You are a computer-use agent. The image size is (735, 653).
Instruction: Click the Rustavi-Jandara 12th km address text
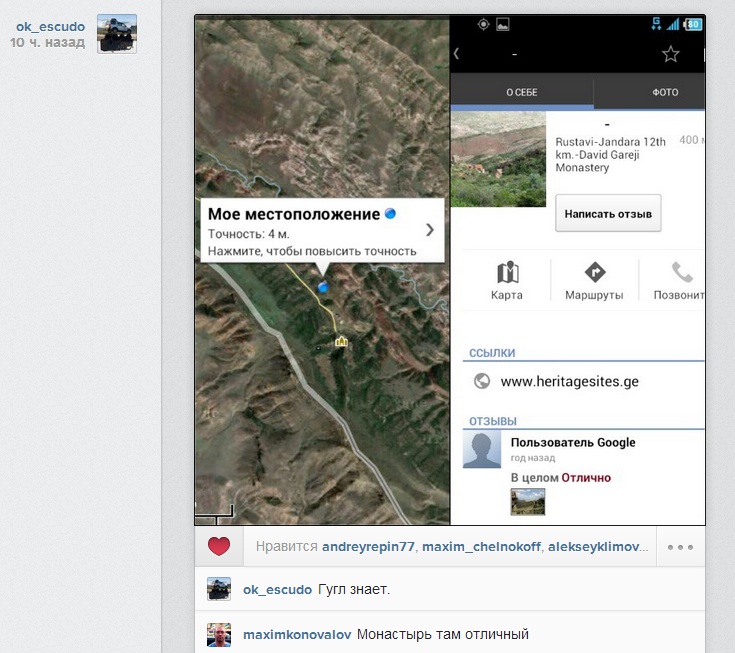tap(610, 155)
